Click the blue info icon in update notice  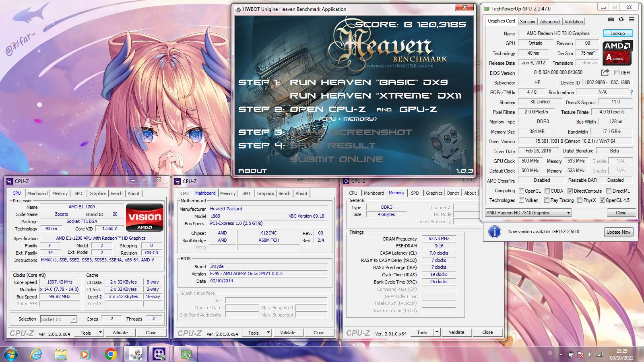[494, 232]
